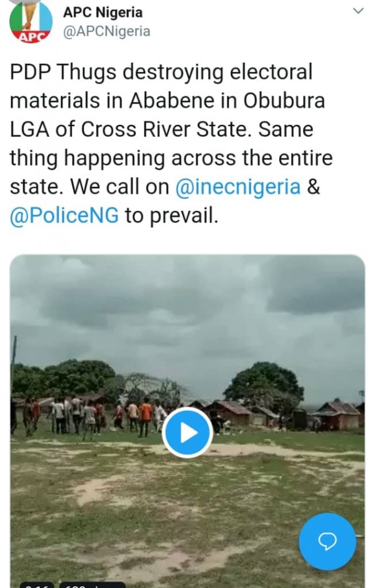375x588 pixels.
Task: Click the crowd of people in the video
Action: 86,412
